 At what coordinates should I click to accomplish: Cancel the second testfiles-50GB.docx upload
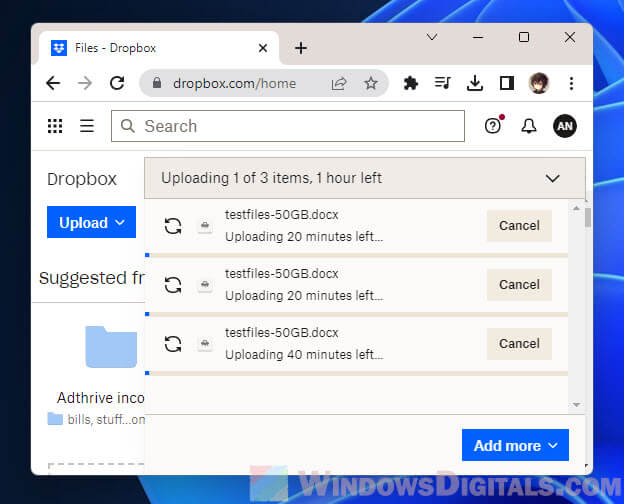pyautogui.click(x=519, y=285)
